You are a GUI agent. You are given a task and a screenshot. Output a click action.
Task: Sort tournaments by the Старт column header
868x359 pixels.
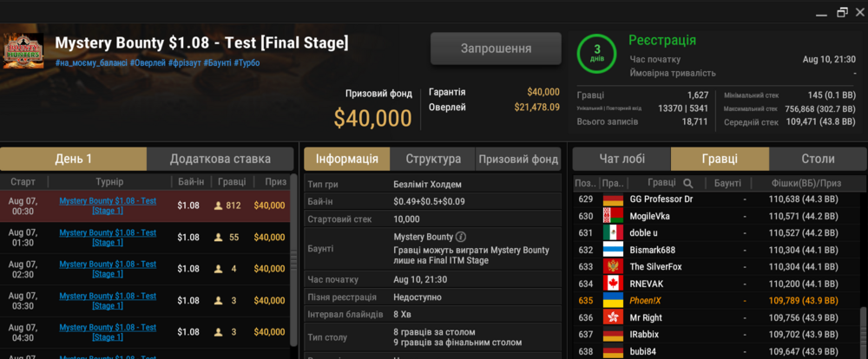tap(23, 181)
